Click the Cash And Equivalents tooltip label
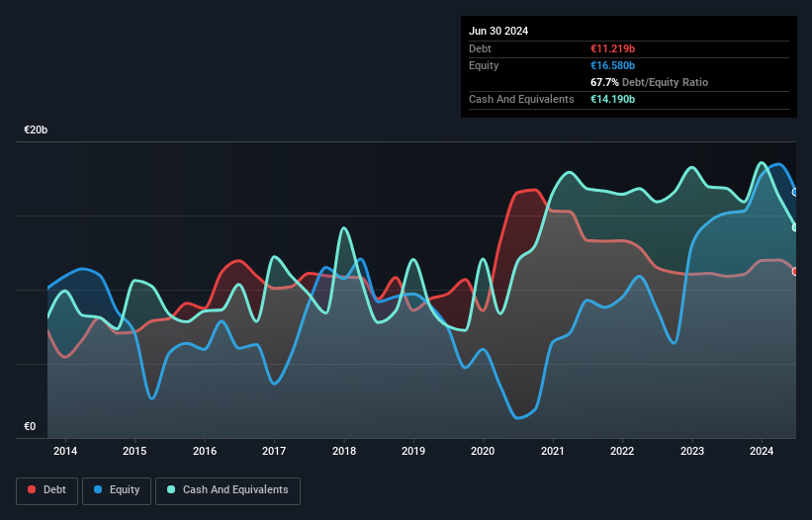This screenshot has height=520, width=812. tap(521, 99)
